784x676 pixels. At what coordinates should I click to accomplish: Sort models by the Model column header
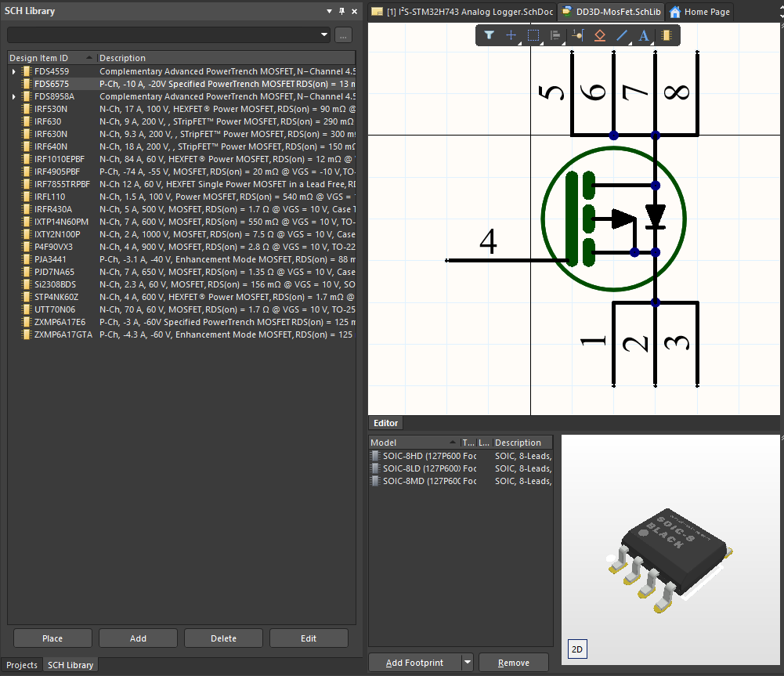[x=414, y=443]
